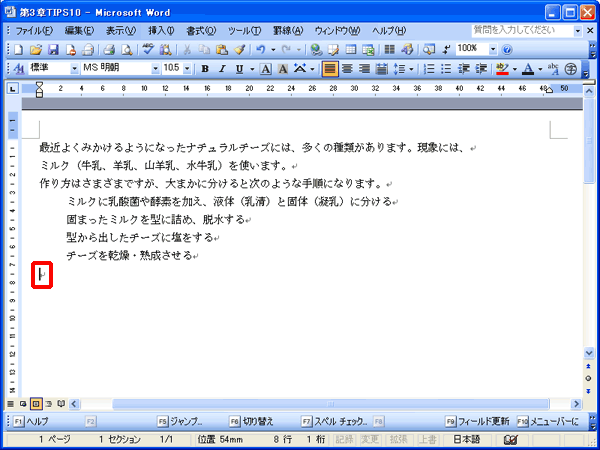Image resolution: width=600 pixels, height=450 pixels.
Task: Insert a table from the toolbar
Action: coord(351,49)
